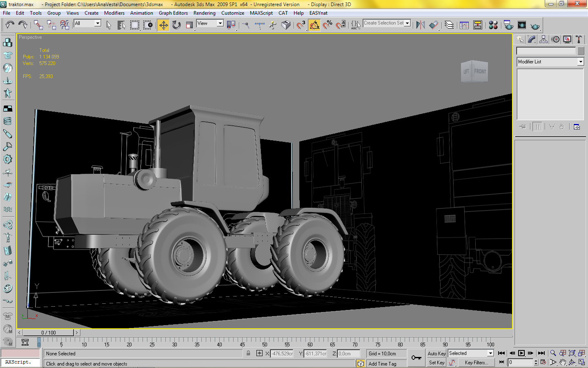588x368 pixels.
Task: Select the Select and Rotate tool
Action: pos(176,25)
